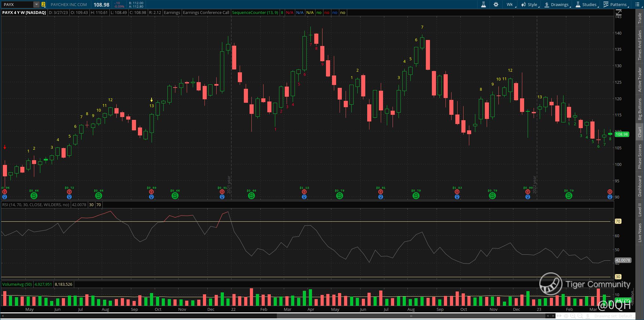644x320 pixels.
Task: Click the 108.98 last price in top bar
Action: [101, 5]
